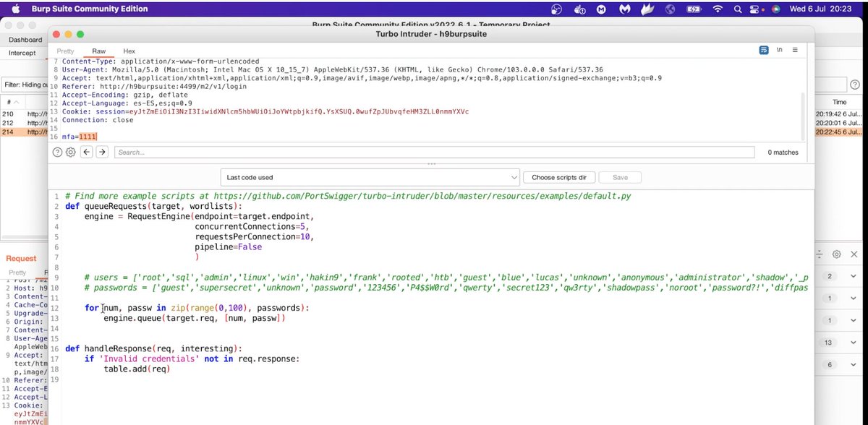Click the Cookie header line in Turbo Intruder
868x425 pixels.
pos(265,112)
